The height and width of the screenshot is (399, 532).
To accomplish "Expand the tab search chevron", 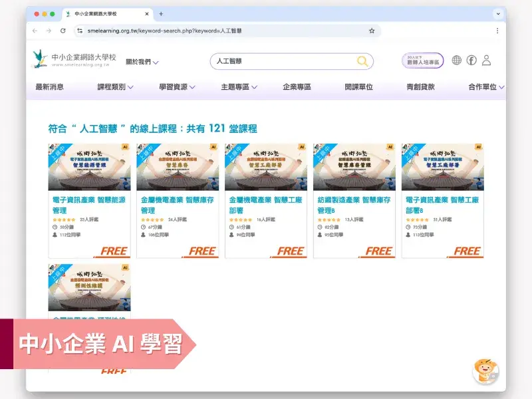I will pos(498,14).
